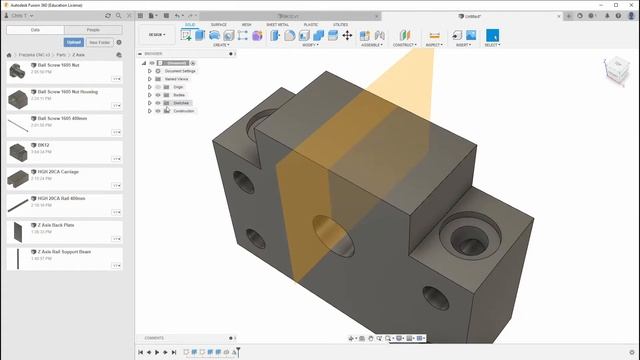Screen dimensions: 640x360
Task: Click the Orbit navigation icon
Action: pos(351,338)
